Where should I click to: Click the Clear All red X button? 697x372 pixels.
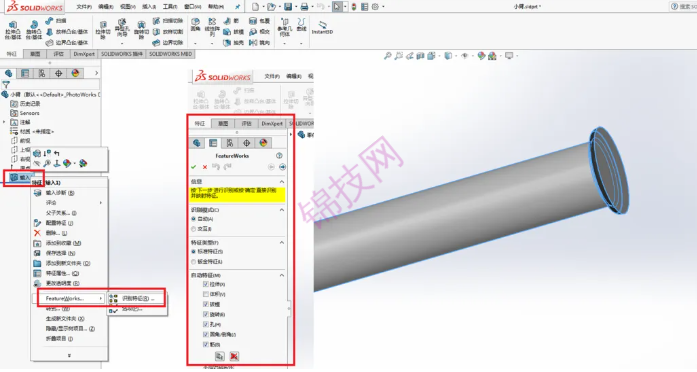[234, 356]
